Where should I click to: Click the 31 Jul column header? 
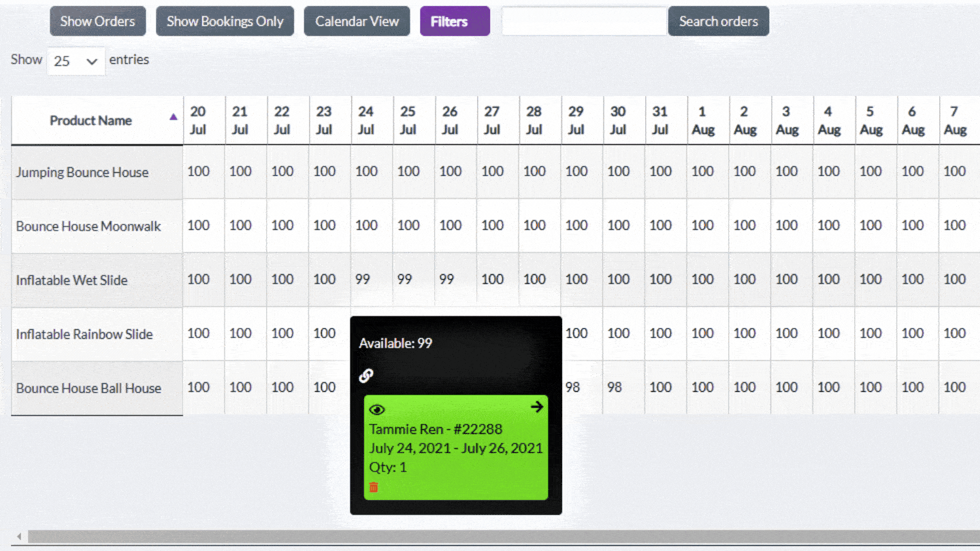point(666,120)
